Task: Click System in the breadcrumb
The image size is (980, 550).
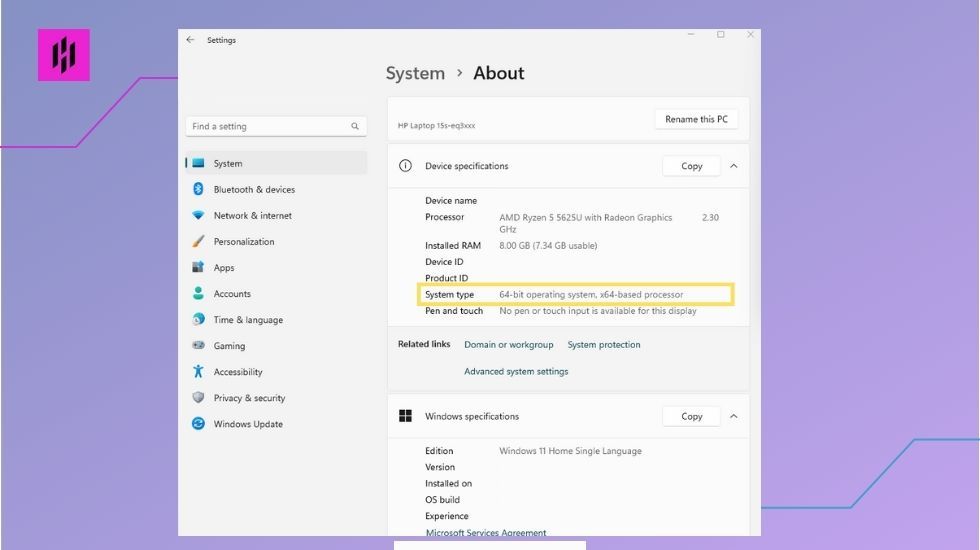Action: 415,73
